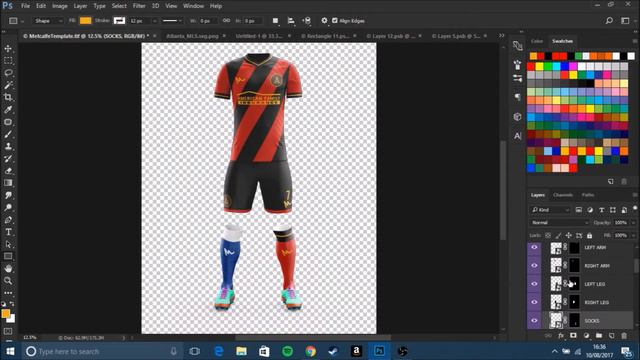This screenshot has width=640, height=360.
Task: Click the foreground color swatch
Action: tap(5, 313)
